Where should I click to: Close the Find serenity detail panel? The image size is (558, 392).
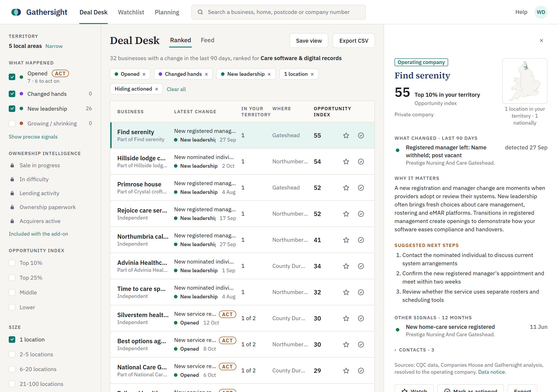[x=541, y=40]
